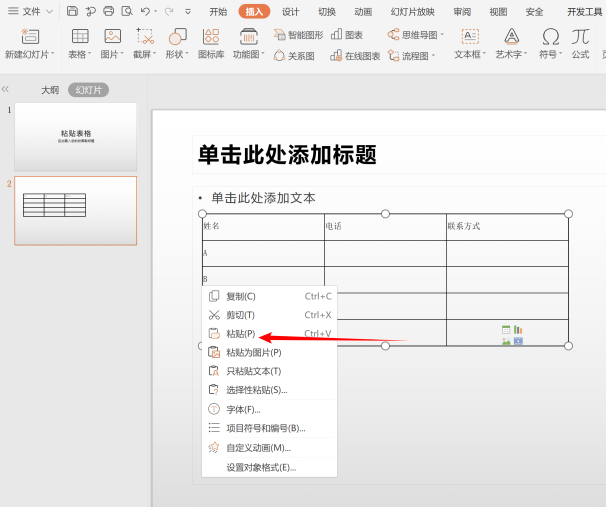
Task: Choose 粘贴为图片(P) from context menu
Action: pos(269,352)
